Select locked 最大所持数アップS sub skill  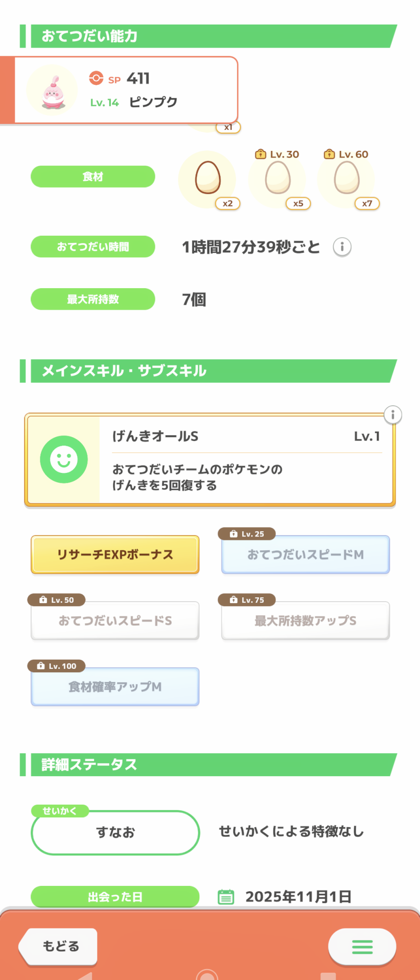[305, 621]
